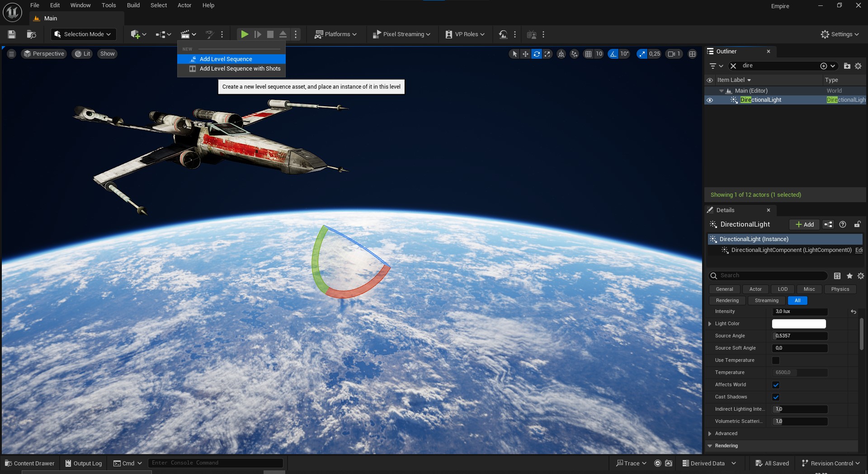Click the Stop playback square button
The image size is (868, 474).
click(x=270, y=34)
